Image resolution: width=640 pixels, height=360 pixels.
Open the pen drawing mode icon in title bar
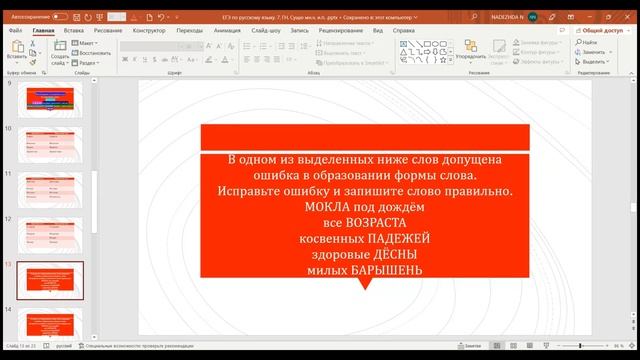(x=552, y=17)
